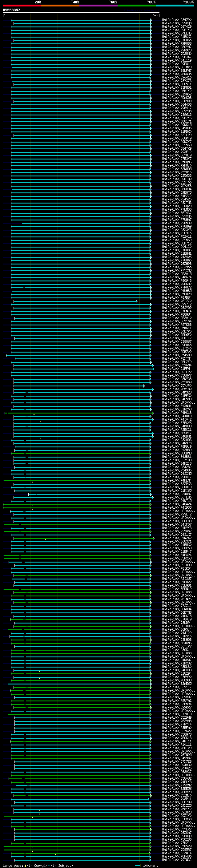Select label UniRef100_O64456
The height and width of the screenshot is (868, 197).
point(177,104)
